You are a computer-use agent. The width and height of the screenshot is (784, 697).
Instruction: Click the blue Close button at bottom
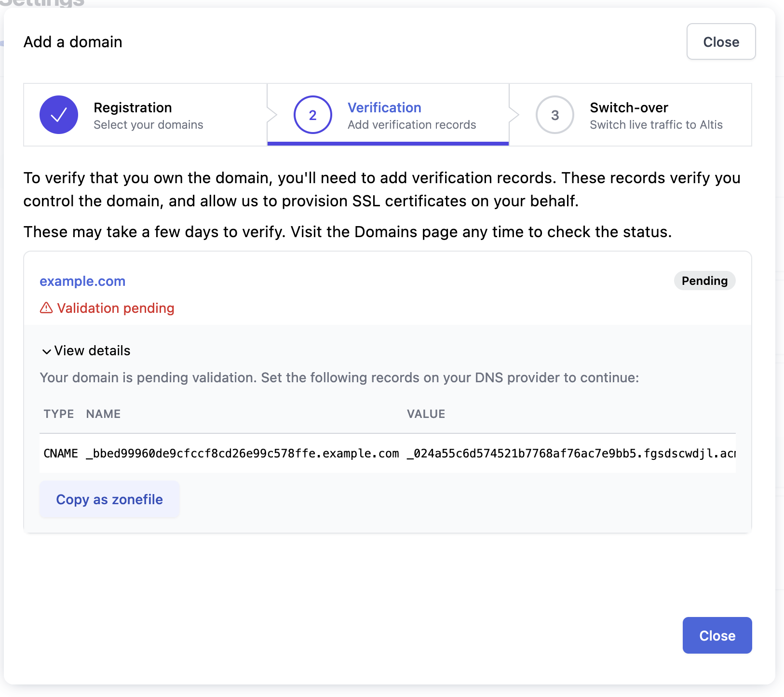[717, 635]
